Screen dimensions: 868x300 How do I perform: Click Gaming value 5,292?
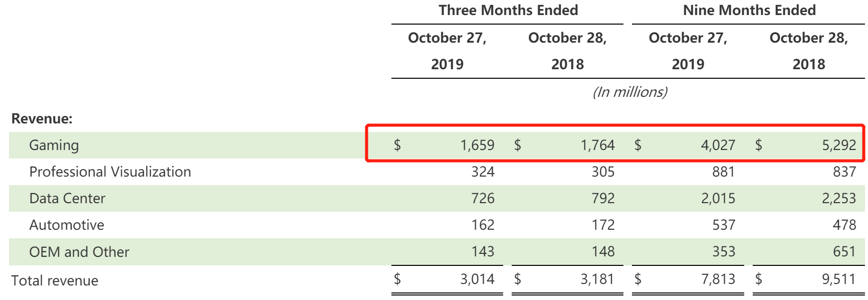[838, 145]
